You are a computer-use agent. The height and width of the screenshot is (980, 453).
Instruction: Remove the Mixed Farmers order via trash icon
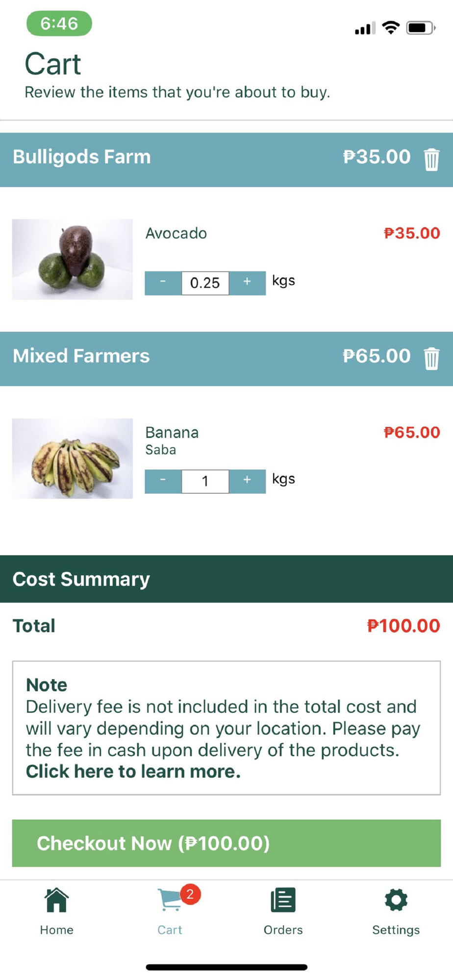click(x=431, y=358)
